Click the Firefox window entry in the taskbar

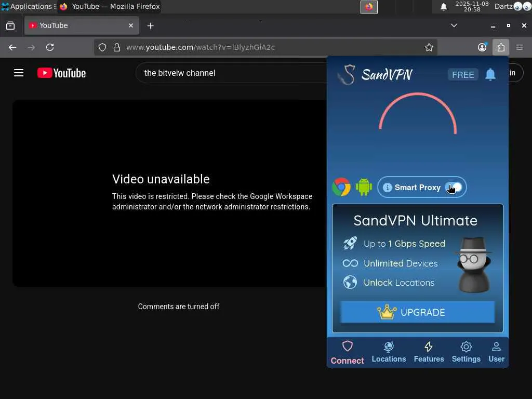tap(109, 6)
